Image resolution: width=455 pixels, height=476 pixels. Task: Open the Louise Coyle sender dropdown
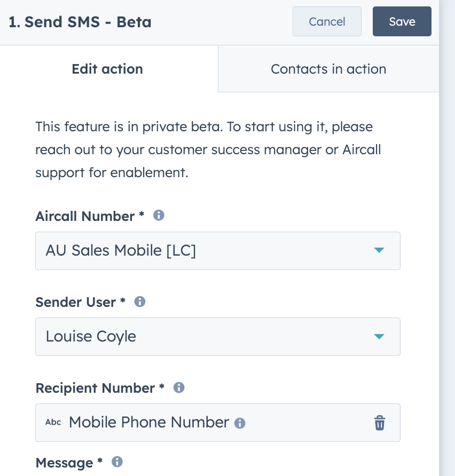point(218,337)
